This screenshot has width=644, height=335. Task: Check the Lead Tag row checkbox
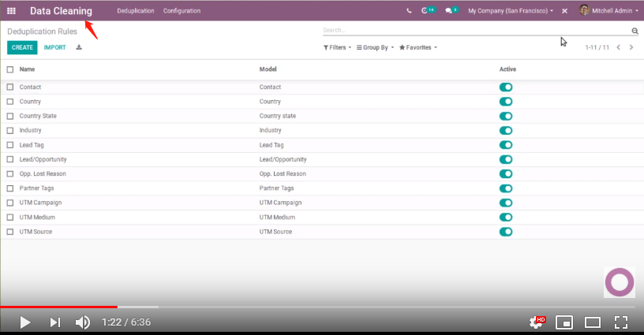pos(10,145)
